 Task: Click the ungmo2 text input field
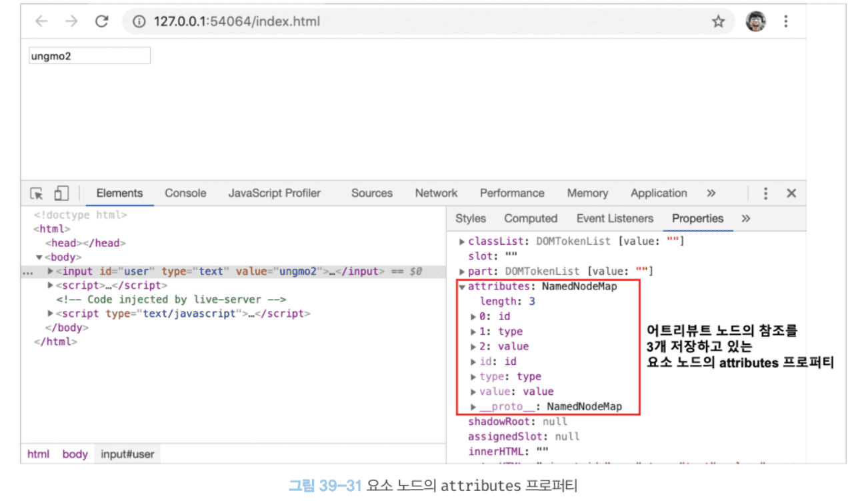(89, 56)
